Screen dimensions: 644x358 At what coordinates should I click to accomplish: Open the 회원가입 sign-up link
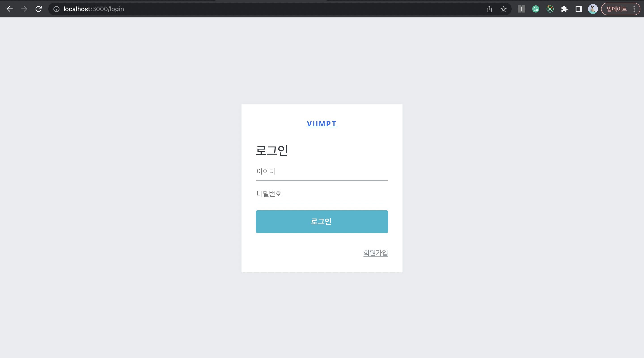[x=375, y=253]
